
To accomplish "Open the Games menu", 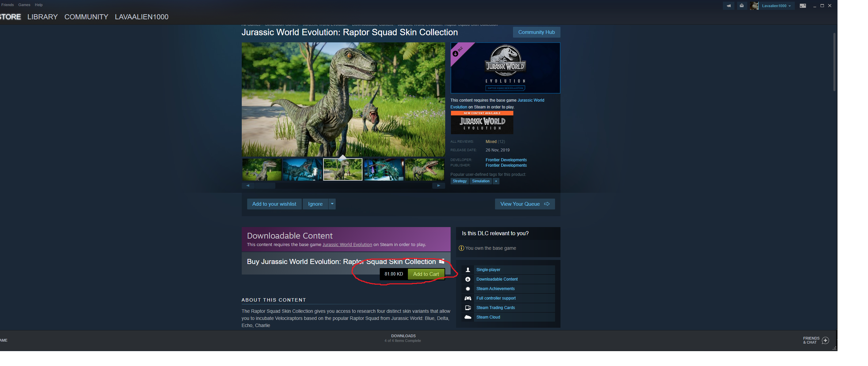I will (24, 5).
